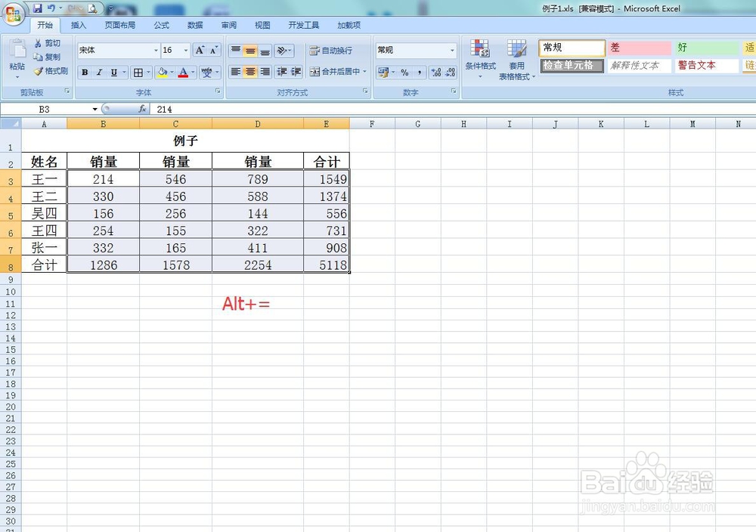Click the formula bar showing 214
The height and width of the screenshot is (532, 756).
[x=453, y=110]
